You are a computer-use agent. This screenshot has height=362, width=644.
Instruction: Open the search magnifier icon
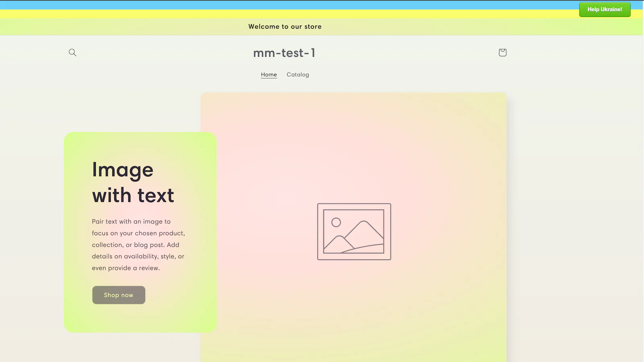tap(72, 53)
